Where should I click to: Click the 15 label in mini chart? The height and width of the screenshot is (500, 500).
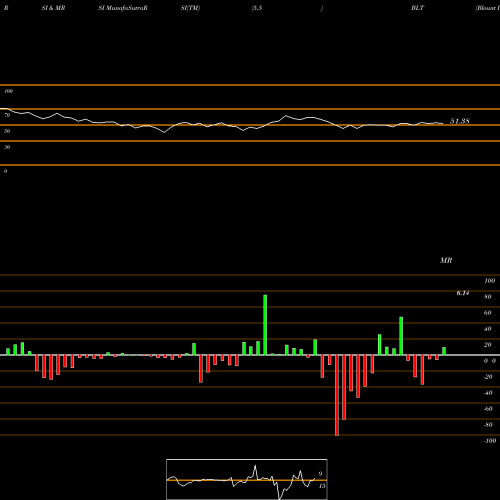point(322,486)
